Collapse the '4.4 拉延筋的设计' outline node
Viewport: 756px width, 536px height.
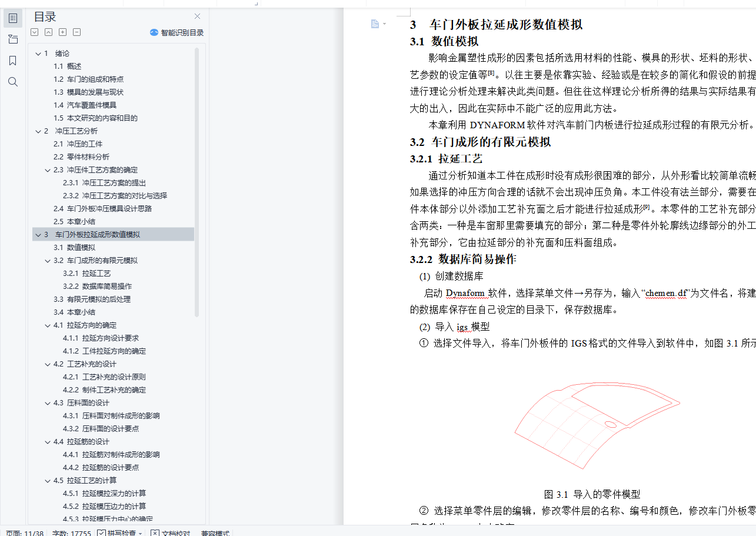coord(48,442)
